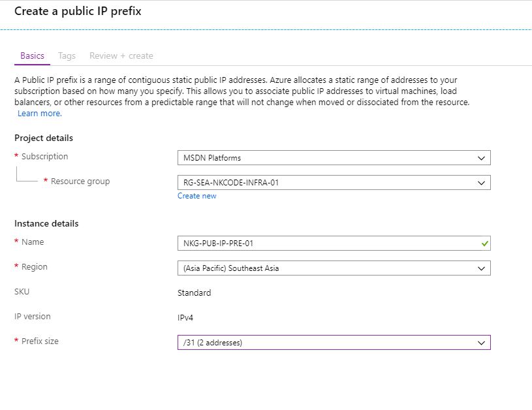Select the Basics tab
This screenshot has height=410, width=532.
tap(31, 55)
